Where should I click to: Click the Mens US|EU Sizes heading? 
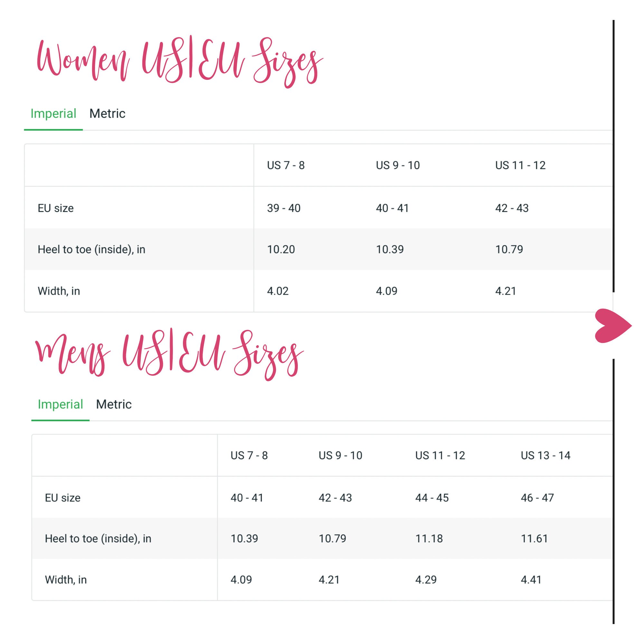coord(169,354)
